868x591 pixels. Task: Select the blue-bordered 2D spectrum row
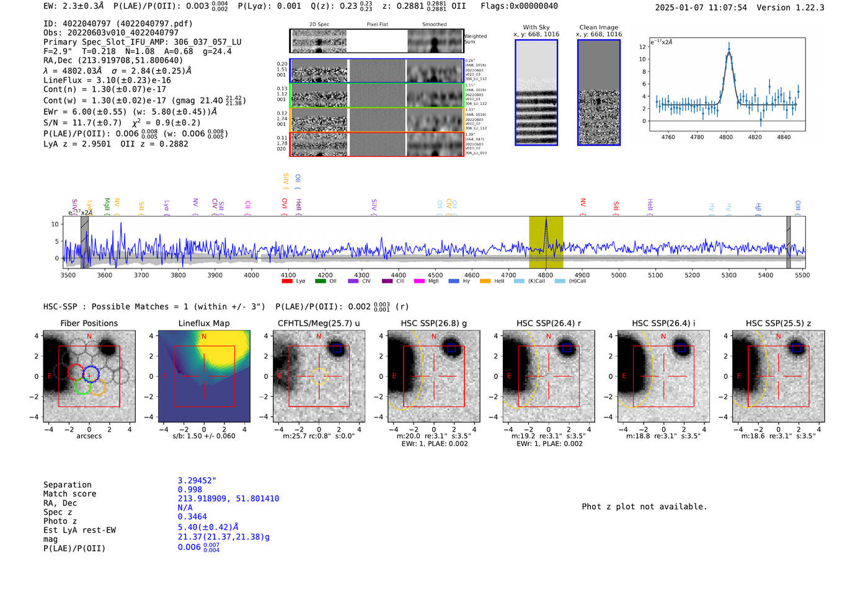(376, 71)
